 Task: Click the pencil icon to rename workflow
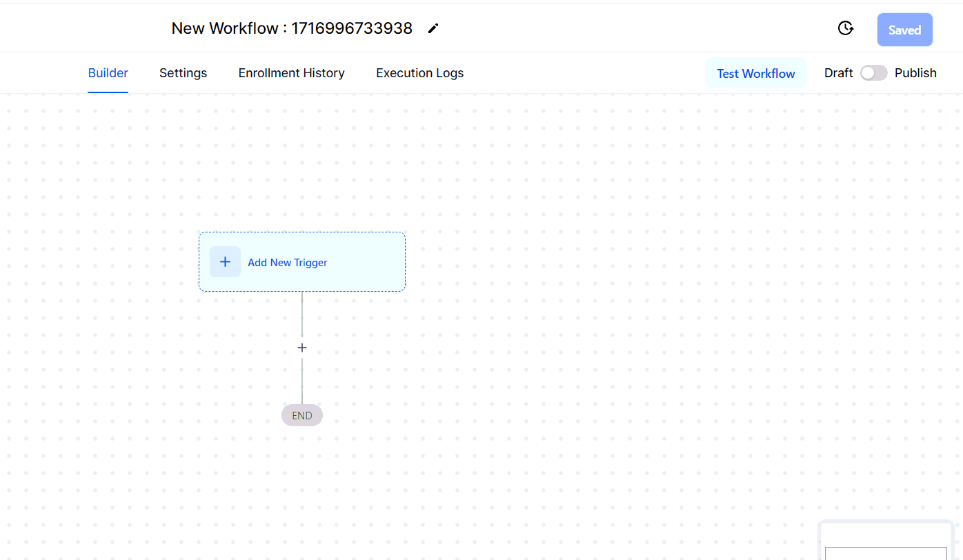433,28
